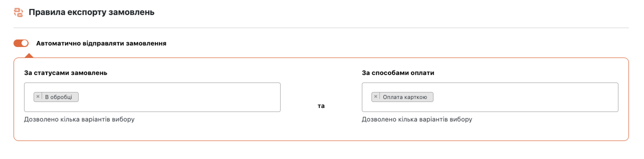Click the "В обробці" tag text
This screenshot has width=644, height=159.
59,97
